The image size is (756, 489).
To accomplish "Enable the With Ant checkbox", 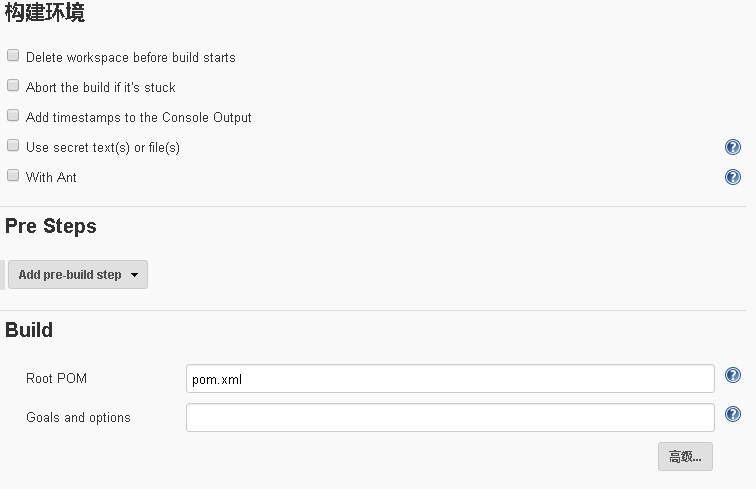I will pos(13,175).
